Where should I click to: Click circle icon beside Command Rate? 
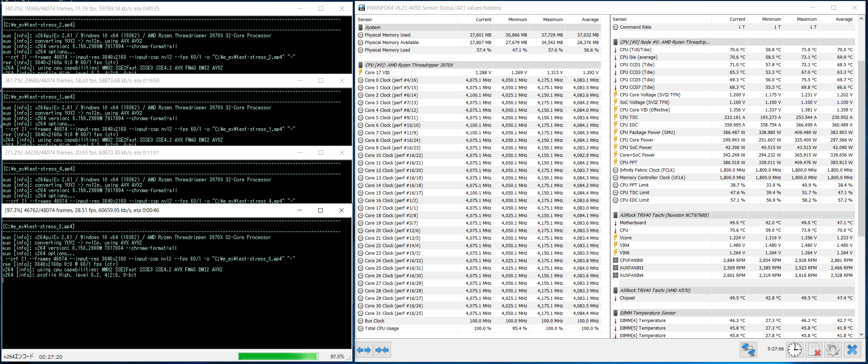coord(616,27)
